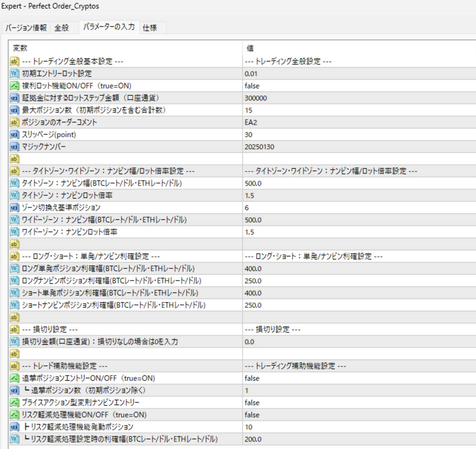The height and width of the screenshot is (449, 476).
Task: Click the icon beside プライスアクション型変則ナンピンエントリー
Action: (14, 403)
